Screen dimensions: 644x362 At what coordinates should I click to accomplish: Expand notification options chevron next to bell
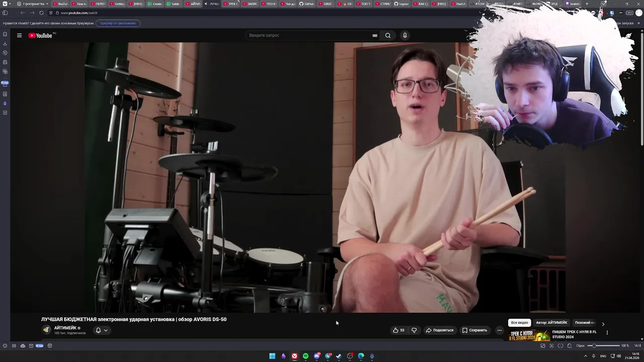coord(106,330)
